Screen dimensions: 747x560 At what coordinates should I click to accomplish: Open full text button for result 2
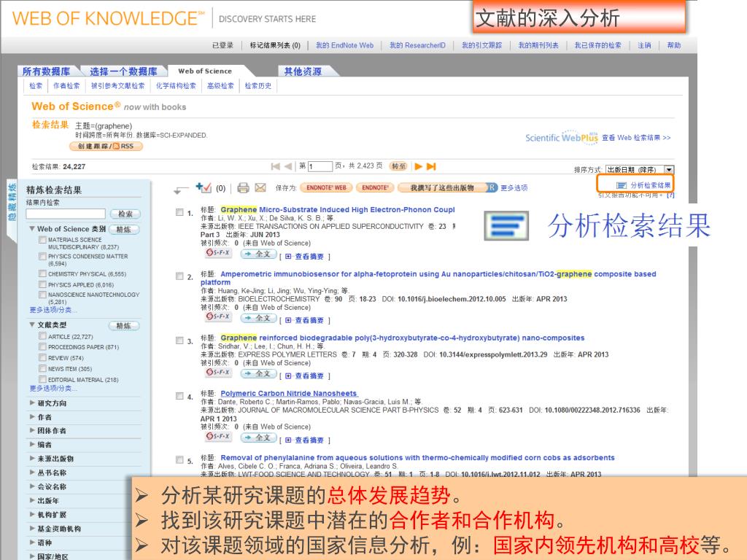[x=258, y=318]
